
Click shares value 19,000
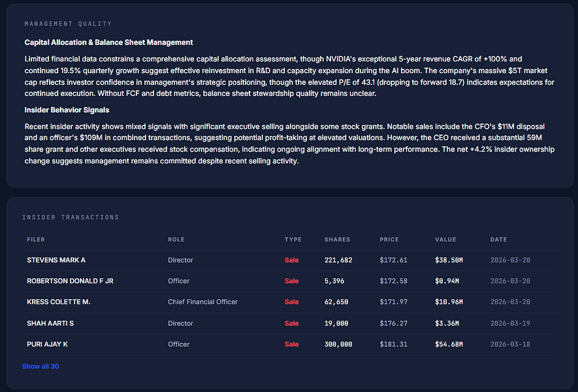(336, 323)
